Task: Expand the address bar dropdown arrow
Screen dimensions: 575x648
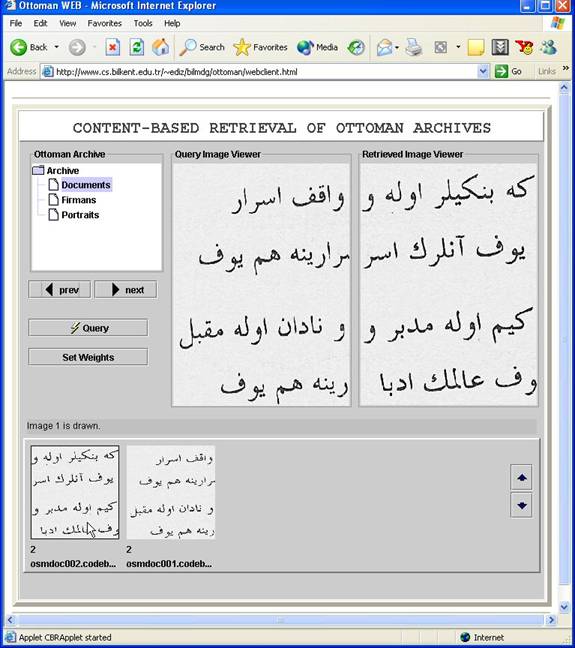Action: click(x=482, y=72)
